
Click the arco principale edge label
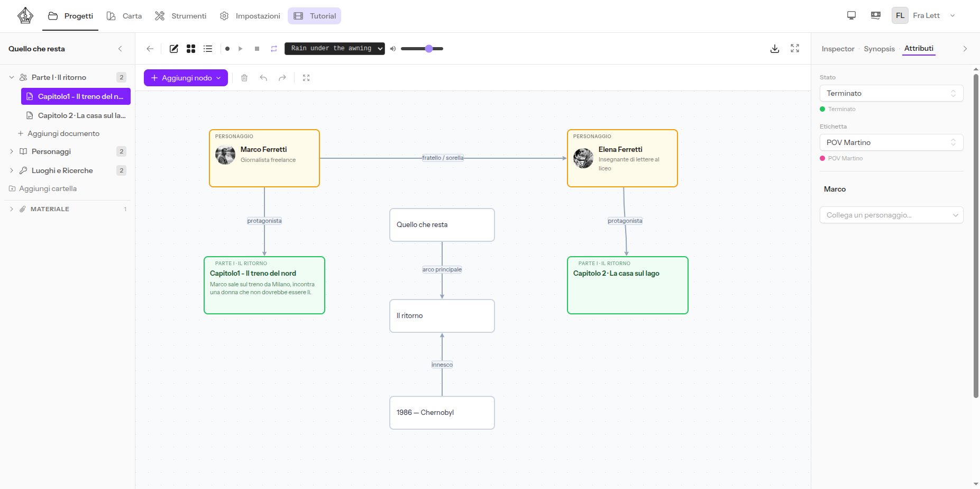442,269
